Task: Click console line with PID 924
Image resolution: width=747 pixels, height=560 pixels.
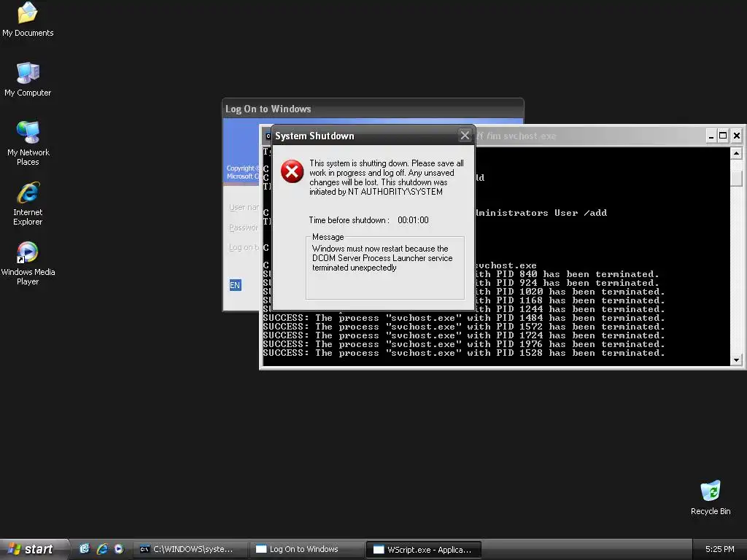Action: (x=568, y=283)
